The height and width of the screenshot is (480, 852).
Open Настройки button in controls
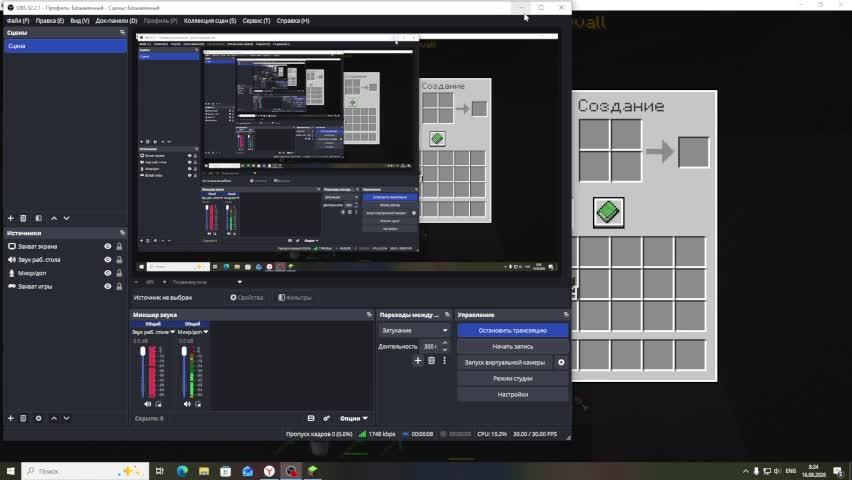tap(512, 395)
